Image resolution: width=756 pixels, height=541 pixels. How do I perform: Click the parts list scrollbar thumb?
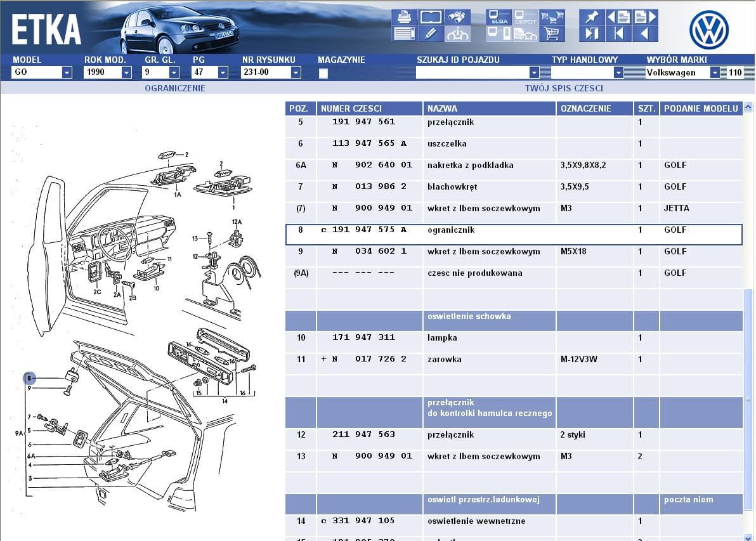[748, 399]
